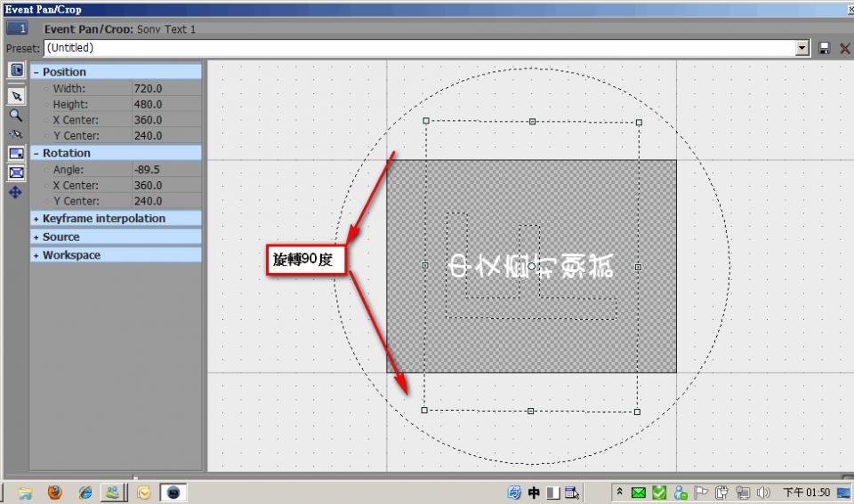Click the Show Properties icon
The width and height of the screenshot is (854, 504).
pos(16,70)
